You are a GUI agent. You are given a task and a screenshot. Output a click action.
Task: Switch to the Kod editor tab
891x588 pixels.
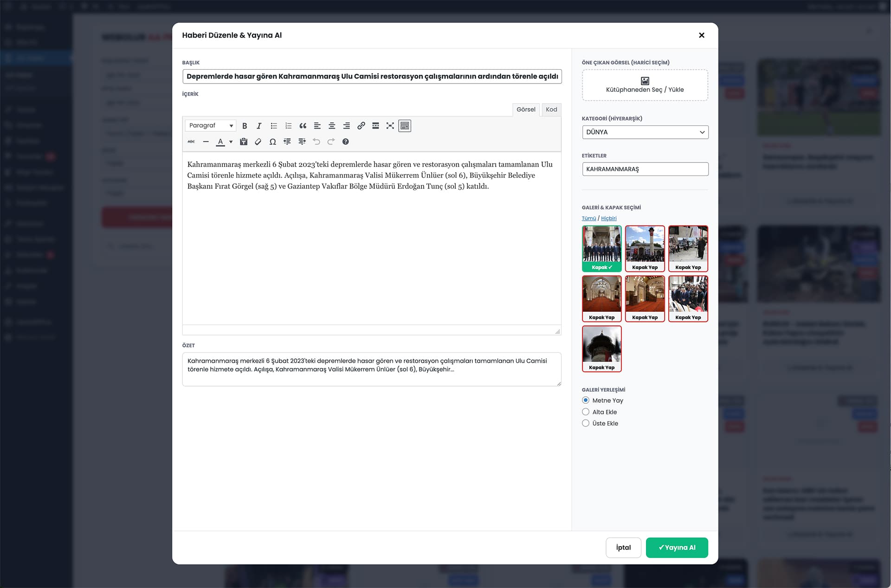click(551, 110)
